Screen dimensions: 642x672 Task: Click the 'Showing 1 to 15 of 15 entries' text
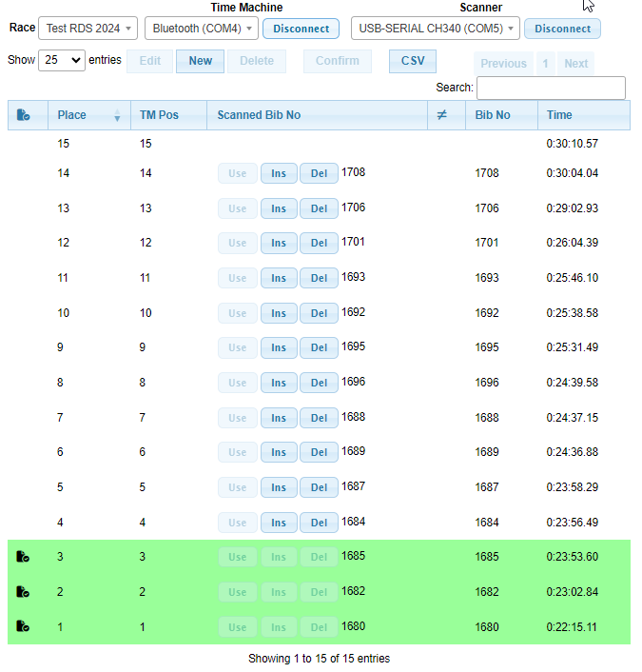point(319,659)
